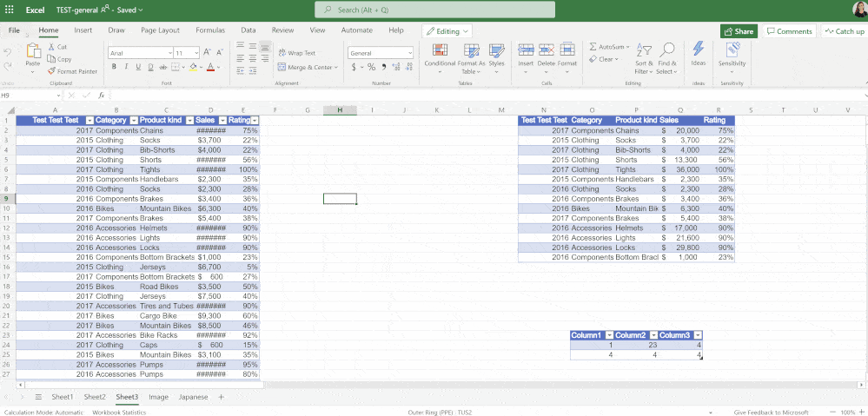Click the insert function fx icon
Screen dimensions: 868x416
[102, 96]
